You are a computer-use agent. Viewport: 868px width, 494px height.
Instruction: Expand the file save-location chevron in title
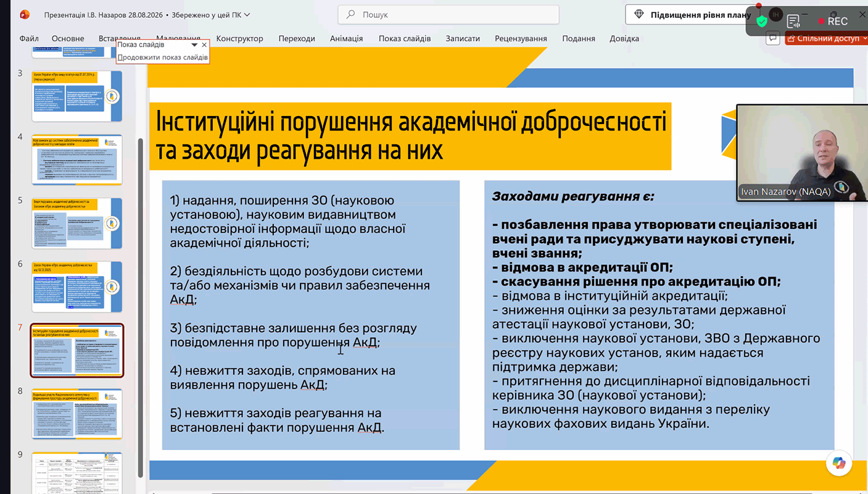[x=247, y=15]
